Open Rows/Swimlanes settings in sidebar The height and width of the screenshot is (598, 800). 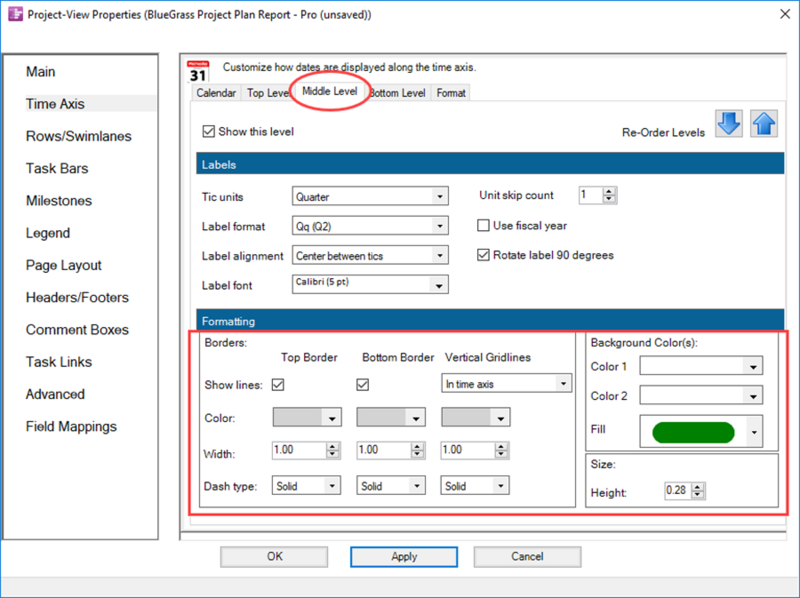pos(79,136)
